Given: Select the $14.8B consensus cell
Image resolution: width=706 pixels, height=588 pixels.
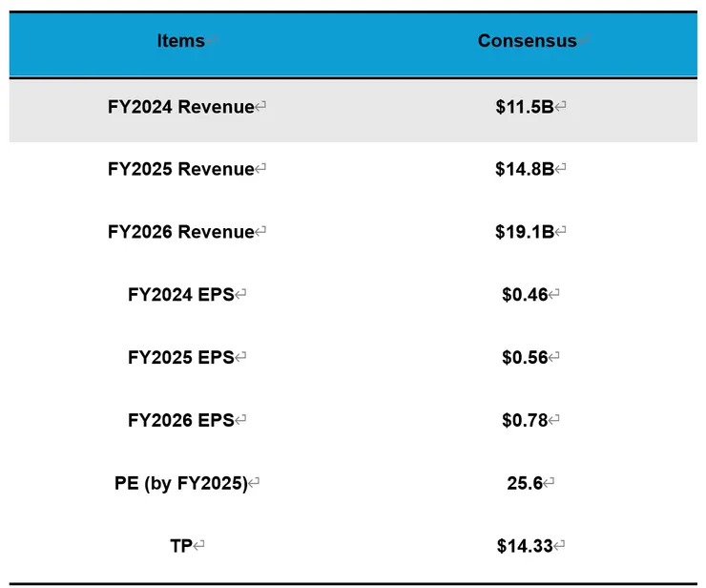Looking at the screenshot, I should tap(525, 169).
